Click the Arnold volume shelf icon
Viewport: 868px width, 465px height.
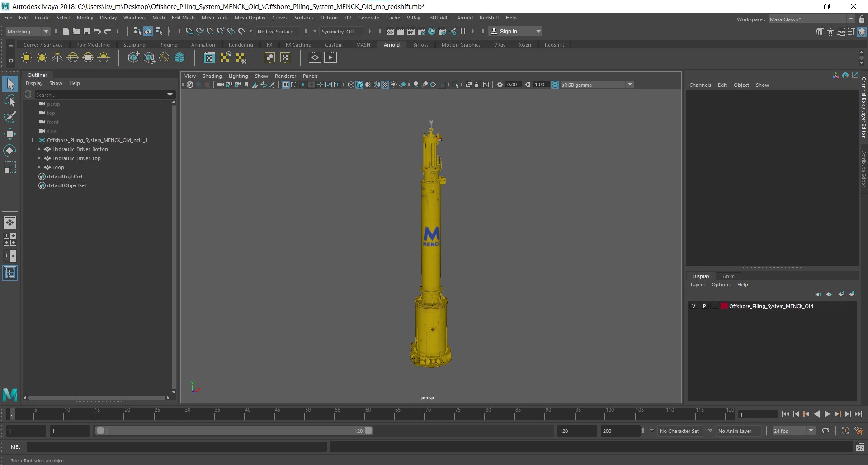(179, 58)
